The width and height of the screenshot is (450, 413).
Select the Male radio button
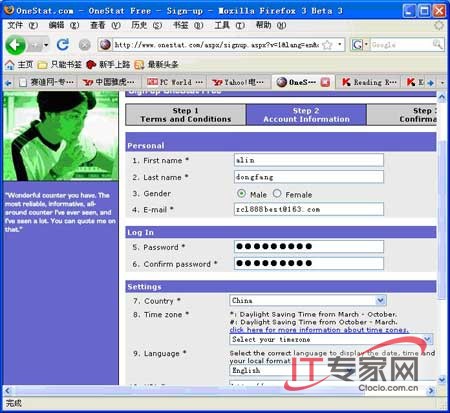(241, 193)
